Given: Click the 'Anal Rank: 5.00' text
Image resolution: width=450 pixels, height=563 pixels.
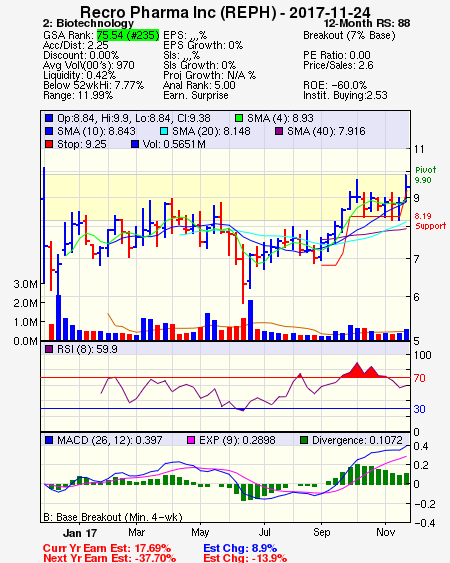Looking at the screenshot, I should tap(199, 85).
